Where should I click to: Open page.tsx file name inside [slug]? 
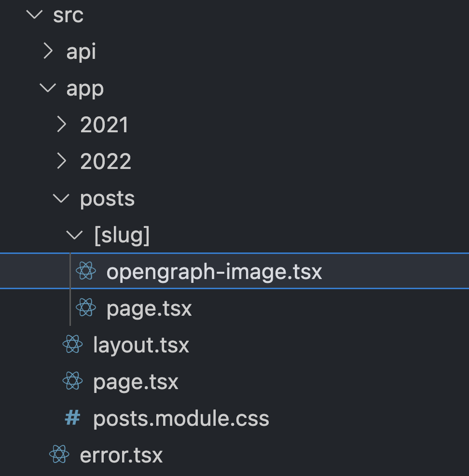(x=149, y=308)
